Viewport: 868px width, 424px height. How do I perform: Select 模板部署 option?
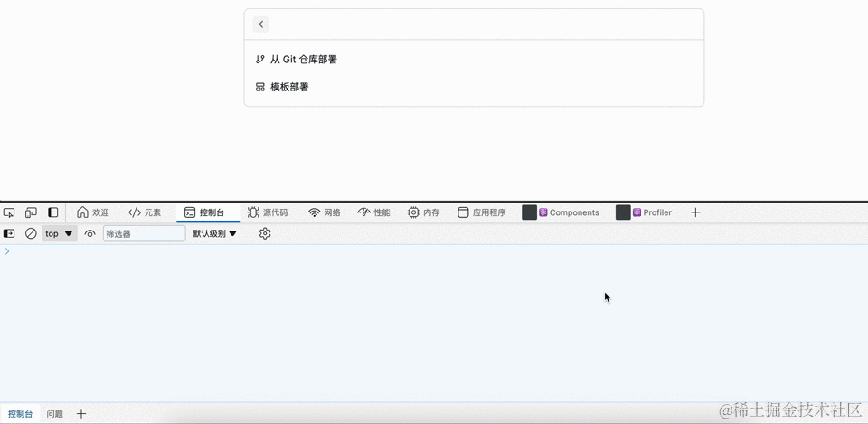tap(474, 87)
